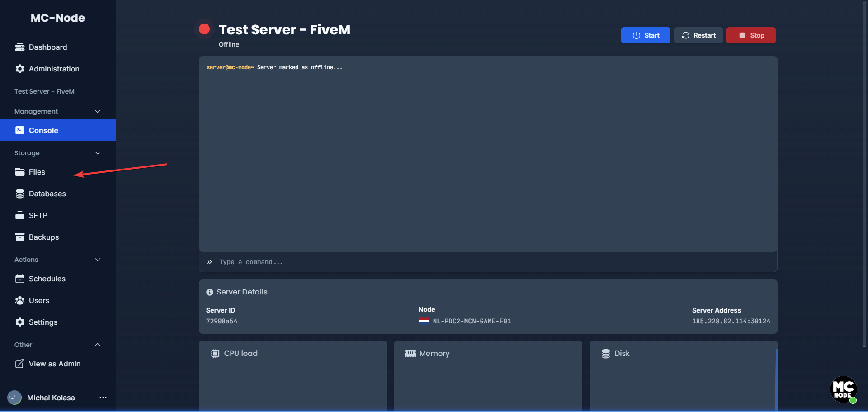Viewport: 868px width, 412px height.
Task: Click the page vertical scrollbar
Action: (864, 174)
